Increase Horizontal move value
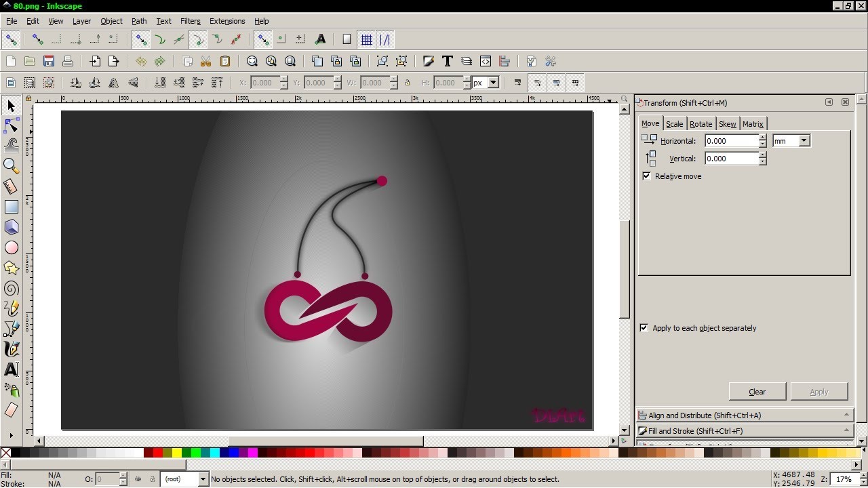 (x=763, y=138)
